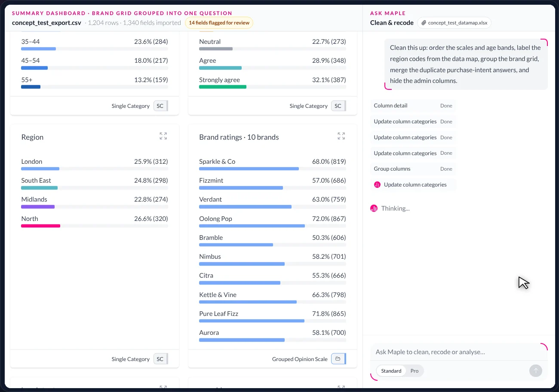Open the Column detail step

[x=413, y=106]
